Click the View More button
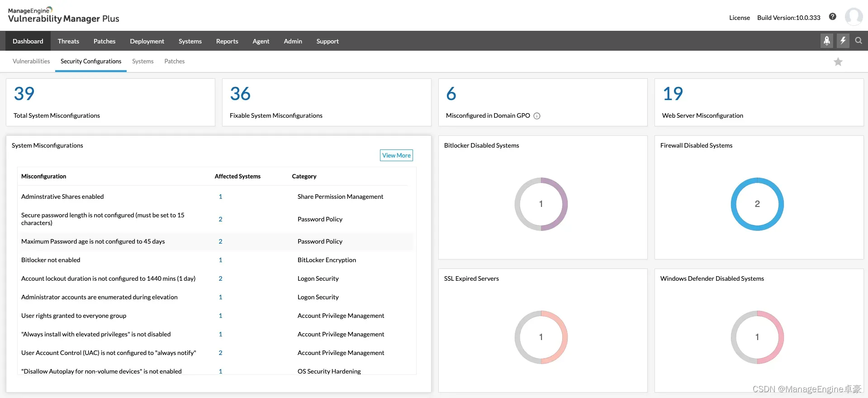The image size is (868, 398). point(396,155)
